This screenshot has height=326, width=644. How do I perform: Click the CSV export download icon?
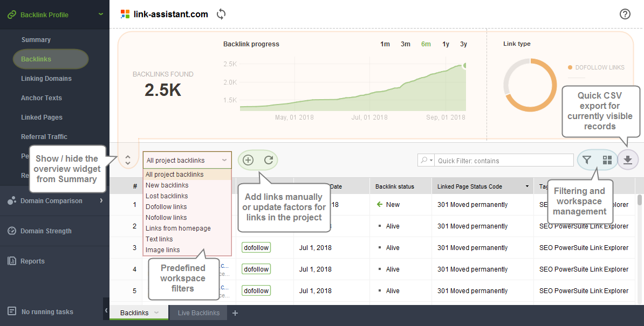point(628,160)
